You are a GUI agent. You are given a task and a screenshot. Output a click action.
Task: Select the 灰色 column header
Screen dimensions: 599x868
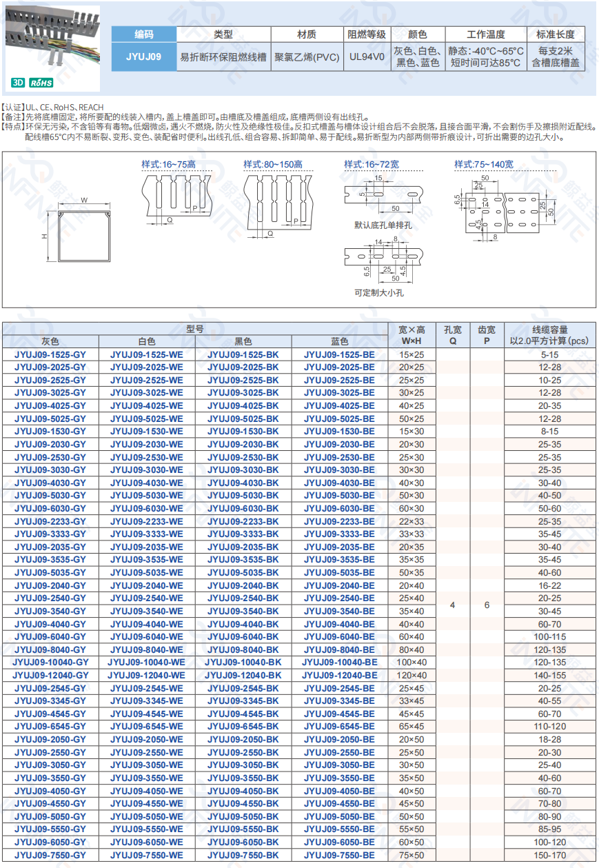[x=50, y=341]
